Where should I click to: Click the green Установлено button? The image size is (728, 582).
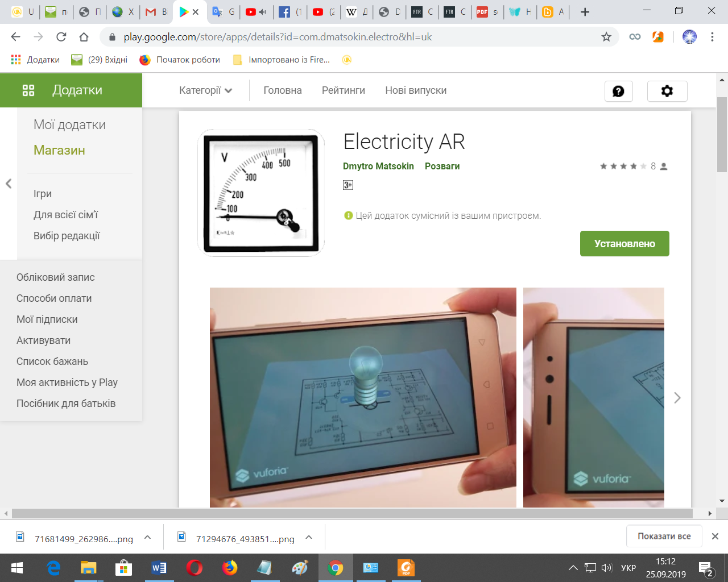pyautogui.click(x=624, y=243)
